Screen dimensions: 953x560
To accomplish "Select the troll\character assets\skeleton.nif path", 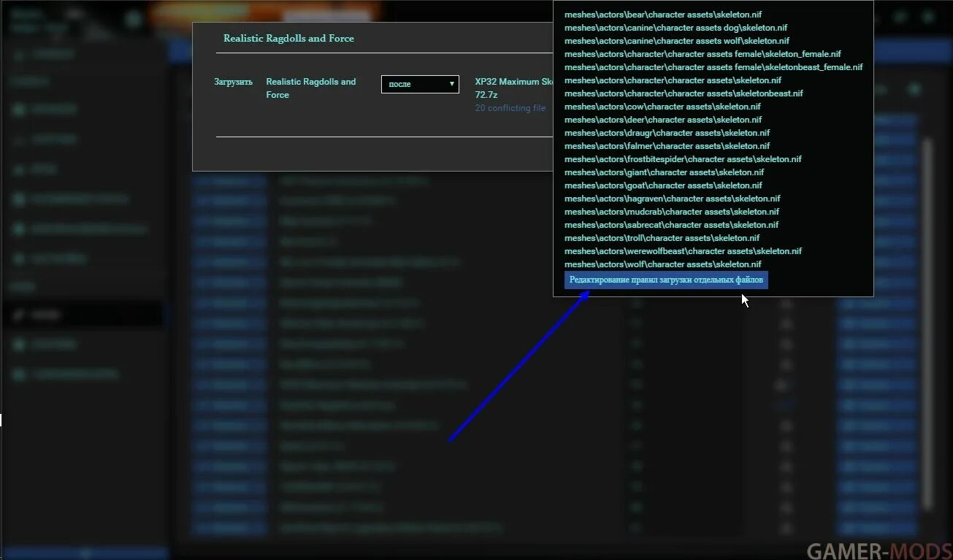I will (x=662, y=238).
